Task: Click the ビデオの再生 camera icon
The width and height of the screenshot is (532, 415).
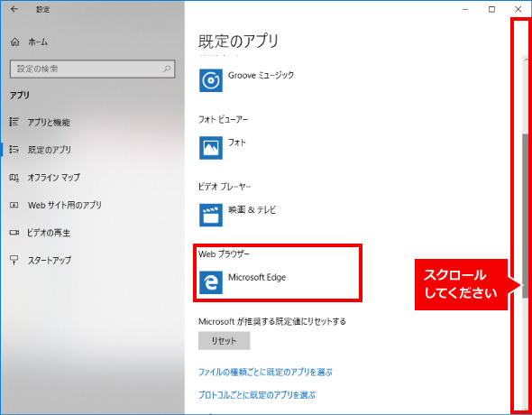Action: click(14, 233)
